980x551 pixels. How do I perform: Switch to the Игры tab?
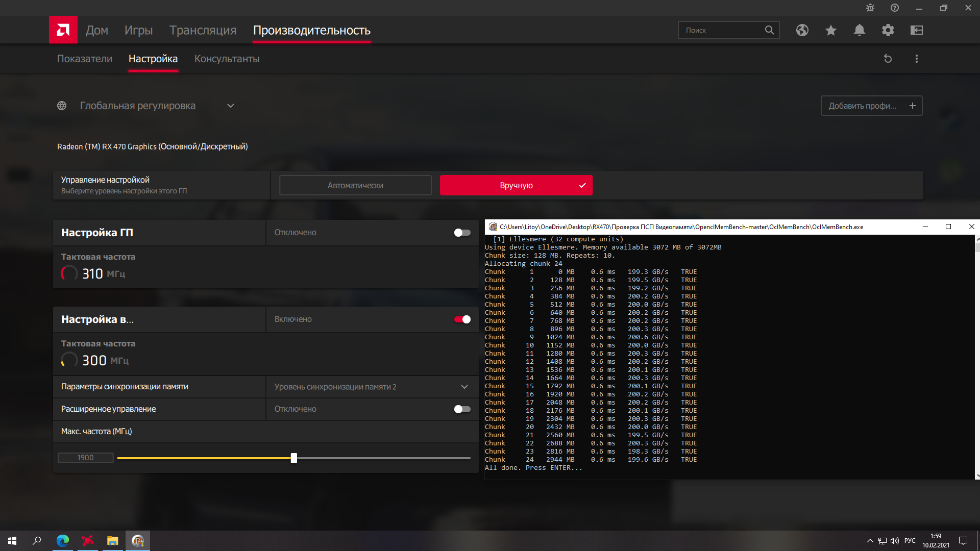pyautogui.click(x=138, y=30)
